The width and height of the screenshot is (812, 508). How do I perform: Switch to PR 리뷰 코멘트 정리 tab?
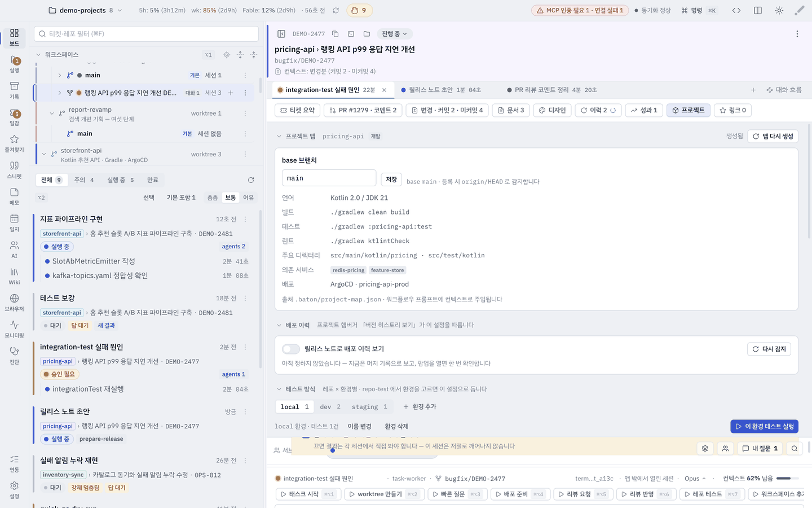pyautogui.click(x=551, y=90)
